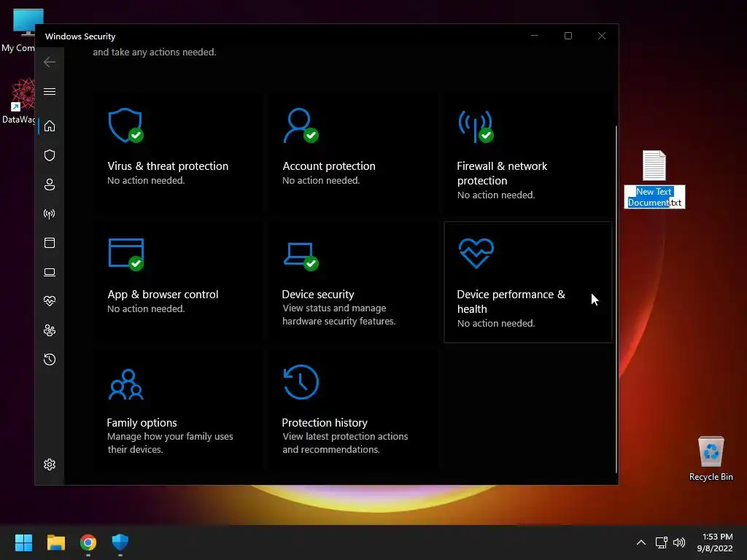747x560 pixels.
Task: Open Device security title link
Action: coord(318,295)
